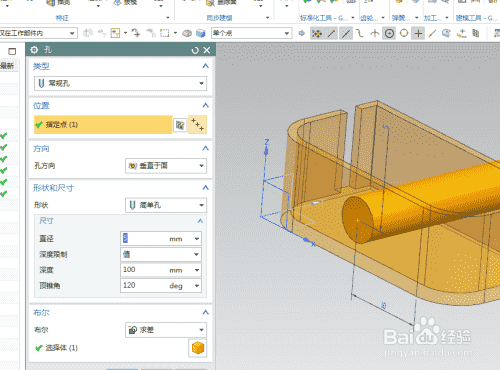Collapse the 方向 section
Viewport: 500px width, 370px height.
coord(205,148)
